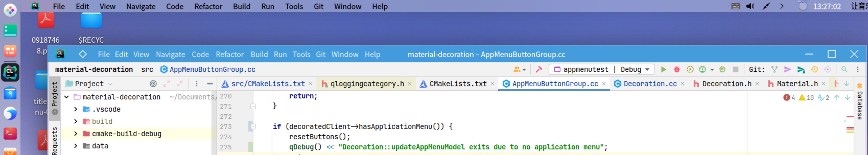This screenshot has width=868, height=155.
Task: Switch to the qloggingcategory.h tab
Action: [x=367, y=84]
